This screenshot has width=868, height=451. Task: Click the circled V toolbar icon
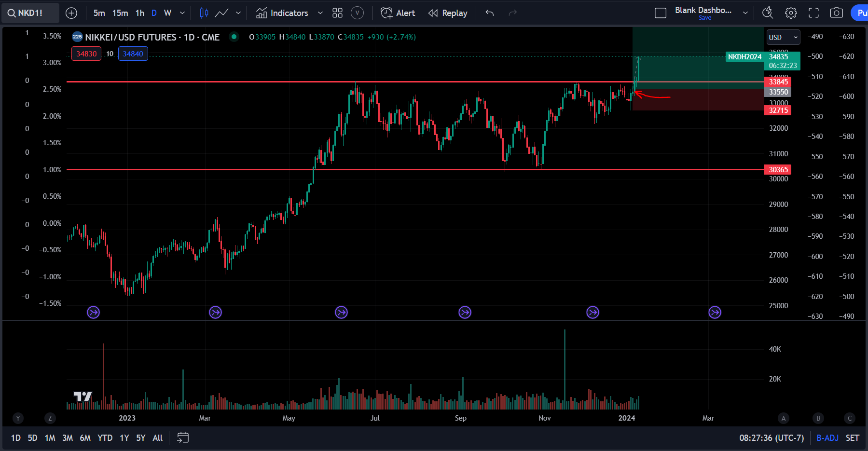357,13
